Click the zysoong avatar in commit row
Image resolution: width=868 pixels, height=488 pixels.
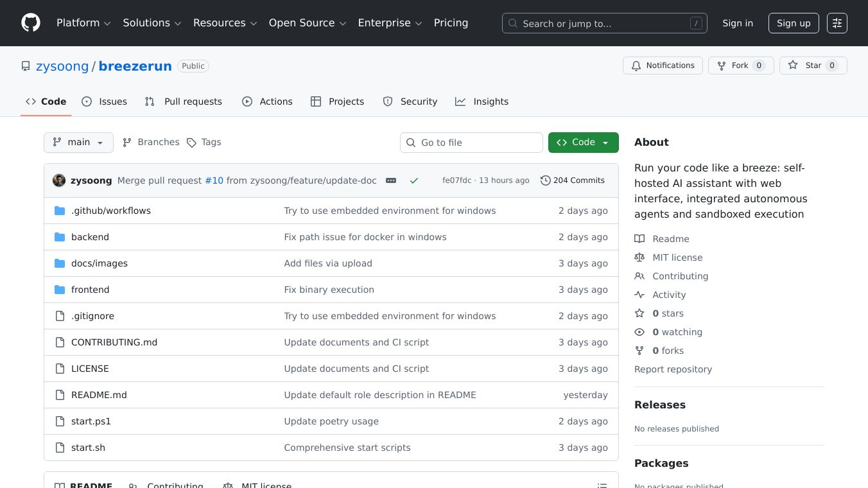click(59, 180)
